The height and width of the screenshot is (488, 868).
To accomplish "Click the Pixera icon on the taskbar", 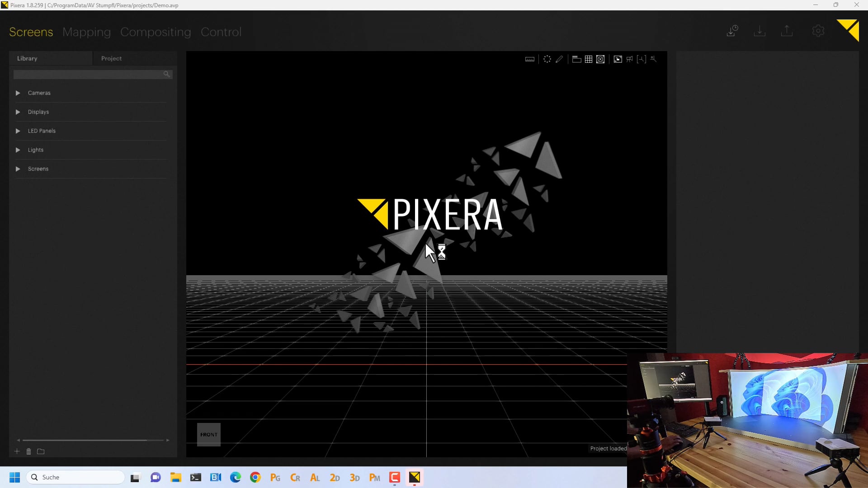I will pyautogui.click(x=415, y=478).
